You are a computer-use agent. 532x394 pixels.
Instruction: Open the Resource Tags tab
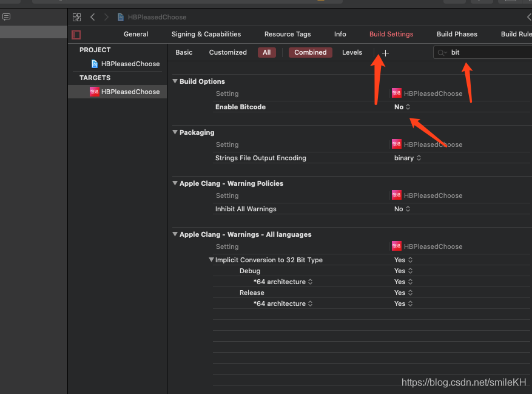(288, 34)
